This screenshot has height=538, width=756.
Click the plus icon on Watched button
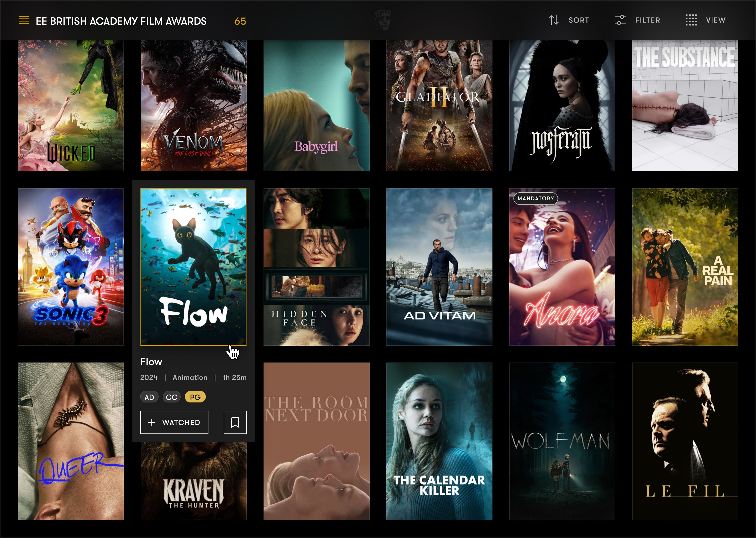coord(152,422)
